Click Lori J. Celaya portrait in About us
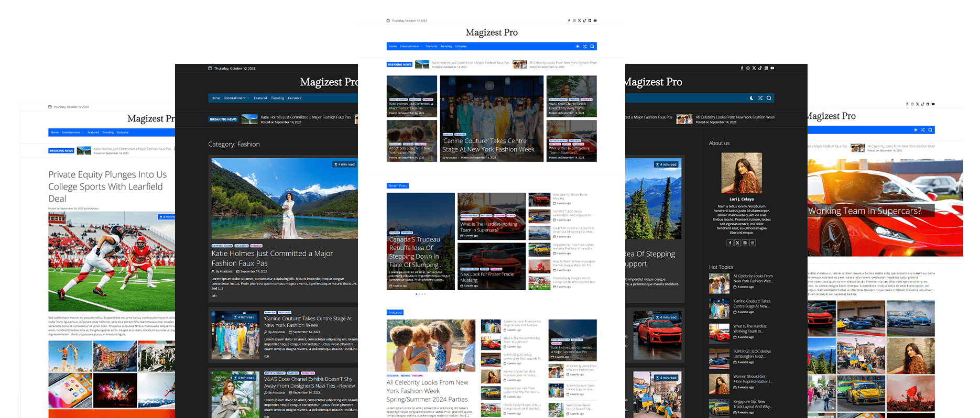 742,173
